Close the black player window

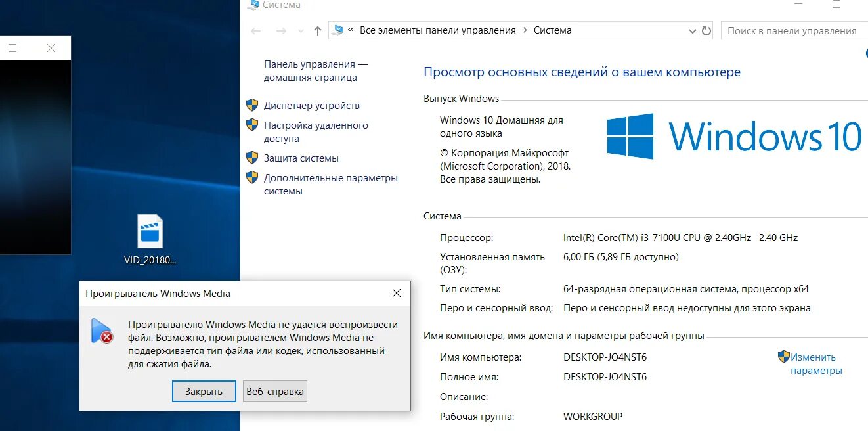pos(51,48)
